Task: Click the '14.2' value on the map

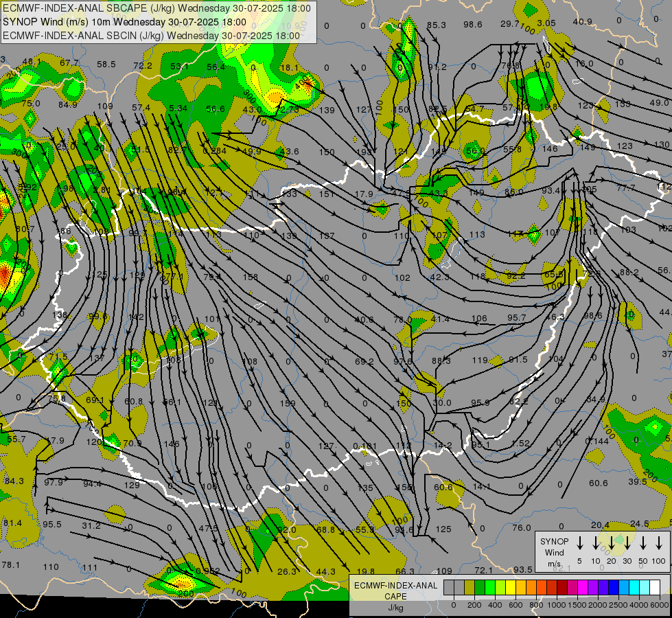Action: point(442,446)
